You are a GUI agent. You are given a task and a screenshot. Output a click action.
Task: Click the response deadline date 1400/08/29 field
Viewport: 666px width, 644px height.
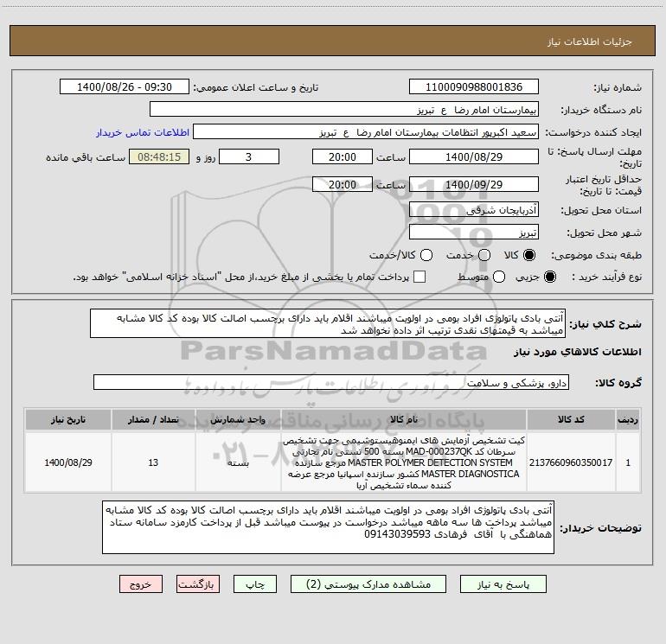(x=474, y=156)
